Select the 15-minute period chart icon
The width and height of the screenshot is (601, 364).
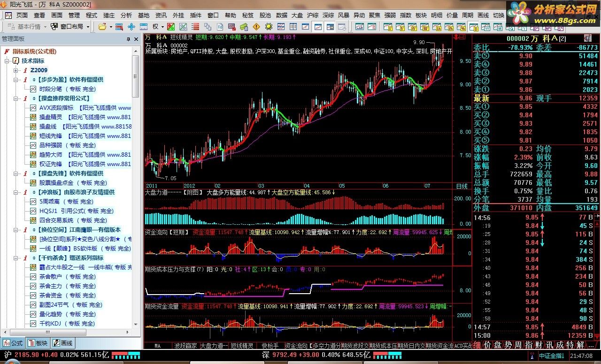(x=412, y=27)
